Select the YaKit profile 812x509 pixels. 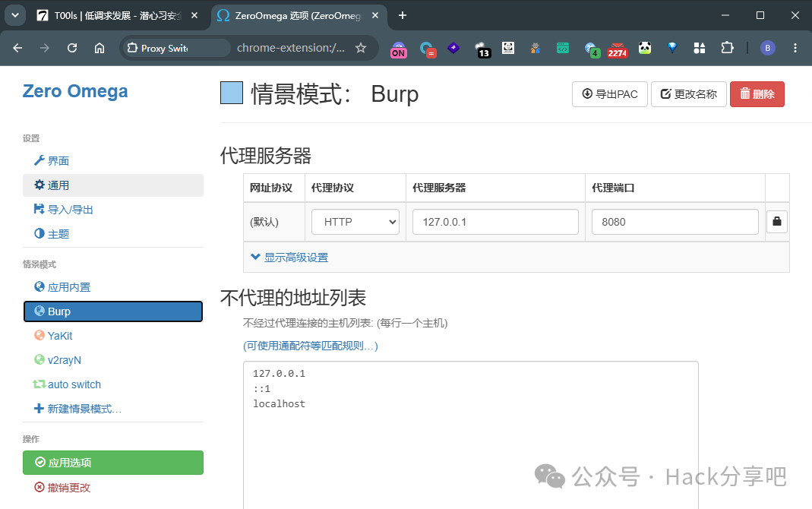coord(113,336)
